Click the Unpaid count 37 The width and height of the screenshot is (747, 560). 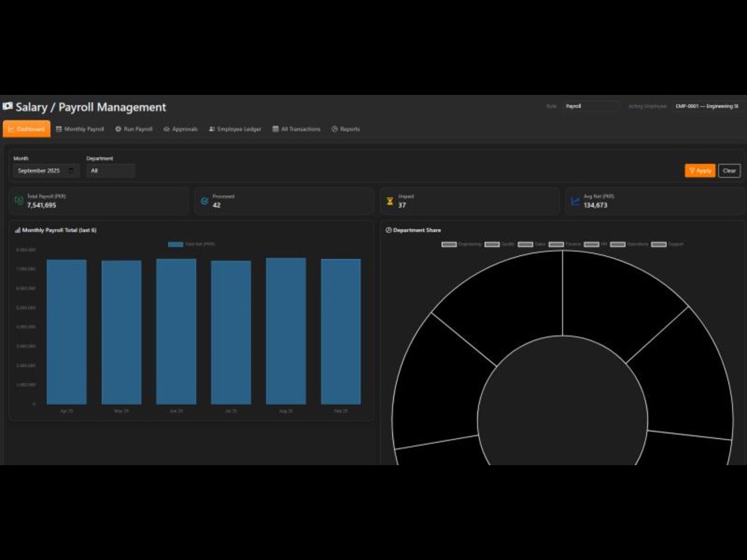(402, 205)
